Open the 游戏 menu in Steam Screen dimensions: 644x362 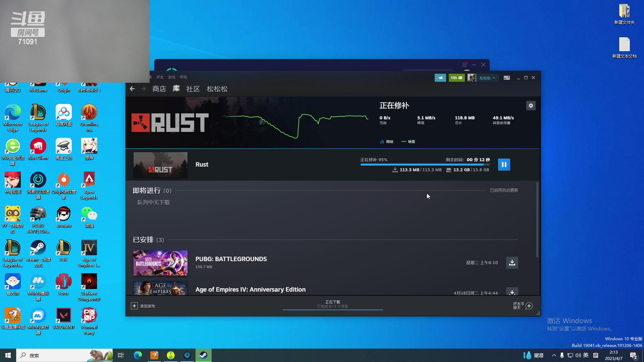pos(172,77)
